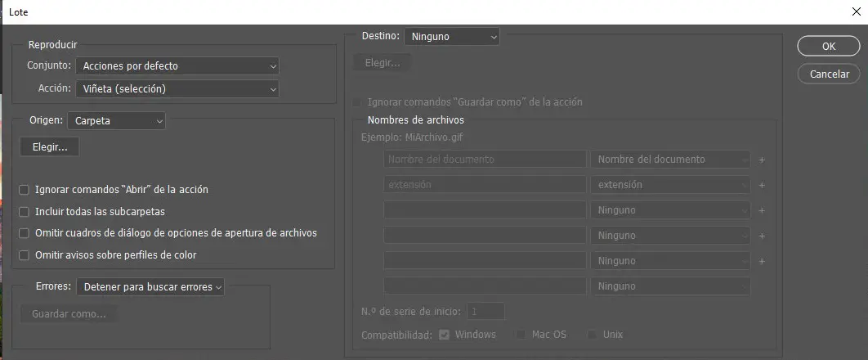Click the Nombres de archivos heading
Image resolution: width=868 pixels, height=360 pixels.
coord(416,119)
